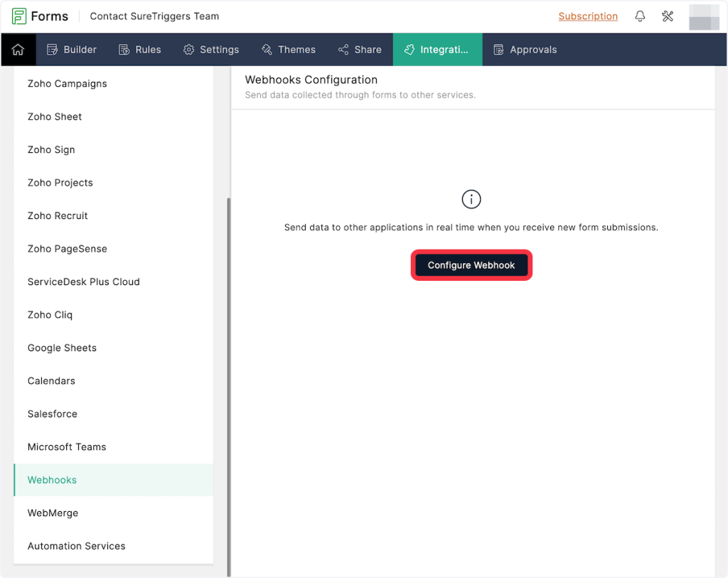
Task: Open the Share tab
Action: point(360,50)
